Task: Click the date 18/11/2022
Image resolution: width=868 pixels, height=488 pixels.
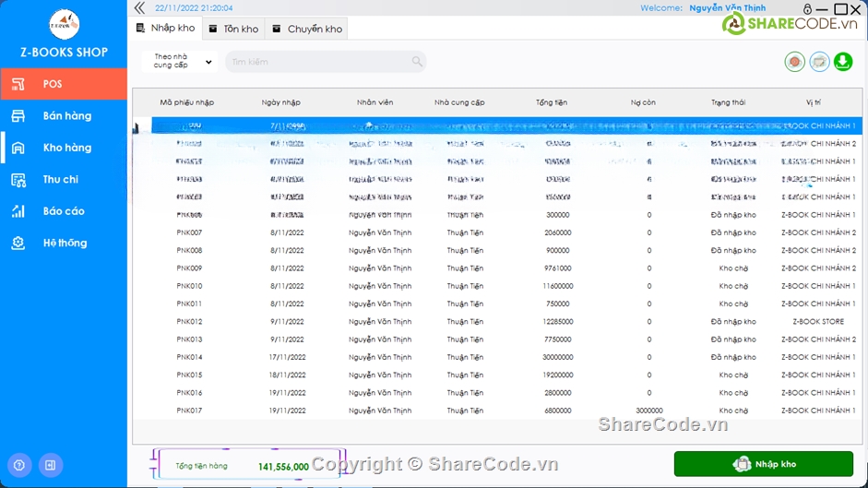Action: (287, 375)
